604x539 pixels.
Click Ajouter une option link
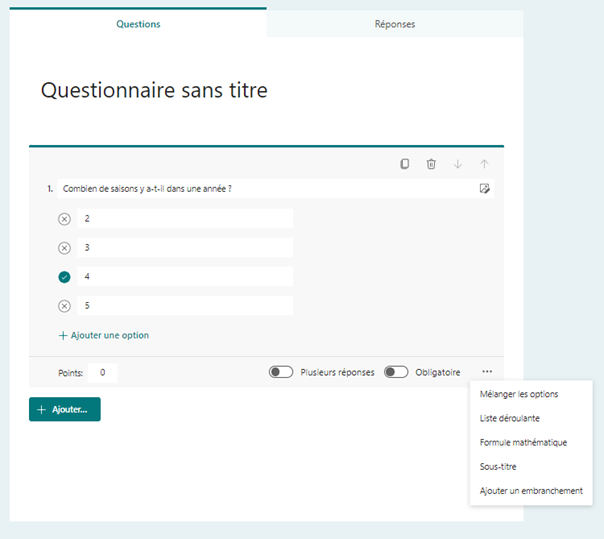coord(104,335)
